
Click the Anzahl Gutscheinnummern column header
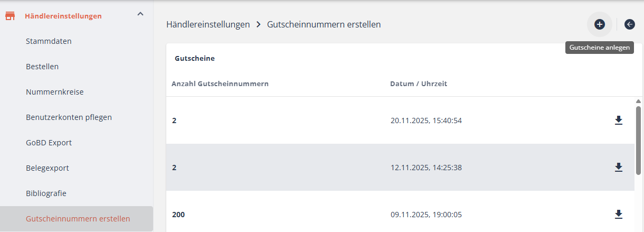[220, 83]
